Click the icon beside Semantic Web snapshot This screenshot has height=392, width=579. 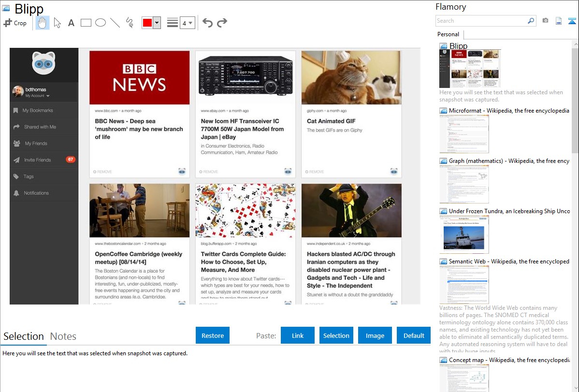coord(443,261)
